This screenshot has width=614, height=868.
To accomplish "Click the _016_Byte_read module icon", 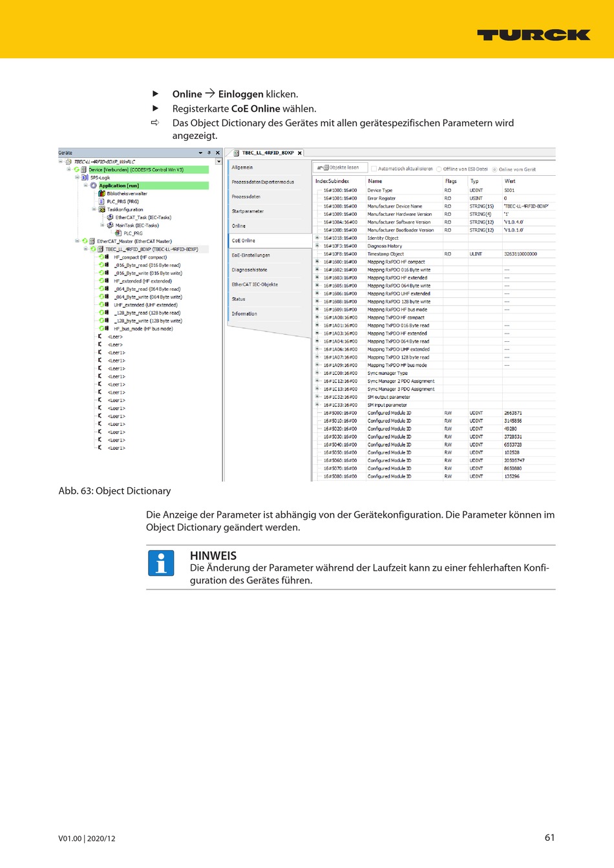I will pos(107,265).
